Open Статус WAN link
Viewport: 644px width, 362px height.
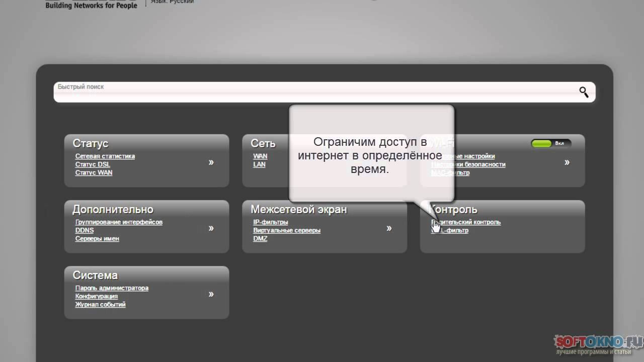point(94,172)
